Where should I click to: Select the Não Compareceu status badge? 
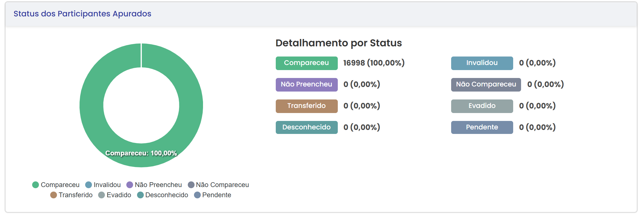486,84
